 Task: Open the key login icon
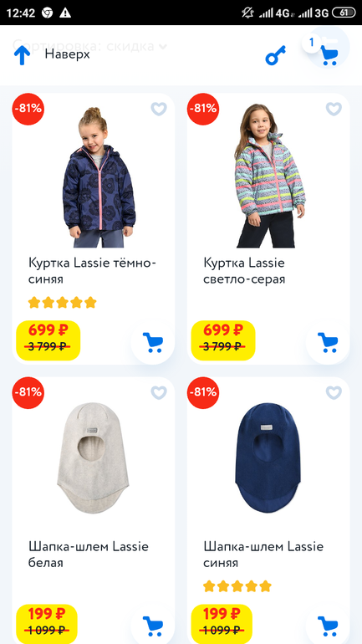tap(275, 55)
